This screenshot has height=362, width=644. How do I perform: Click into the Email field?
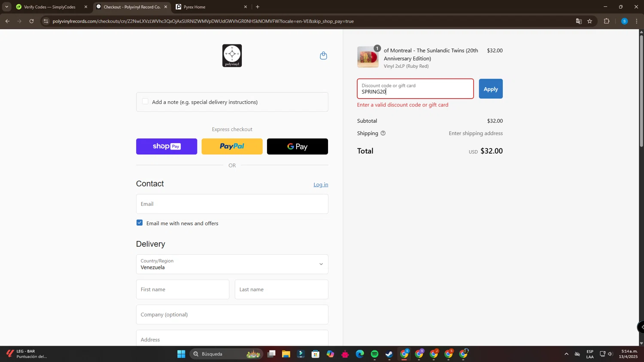pos(232,204)
